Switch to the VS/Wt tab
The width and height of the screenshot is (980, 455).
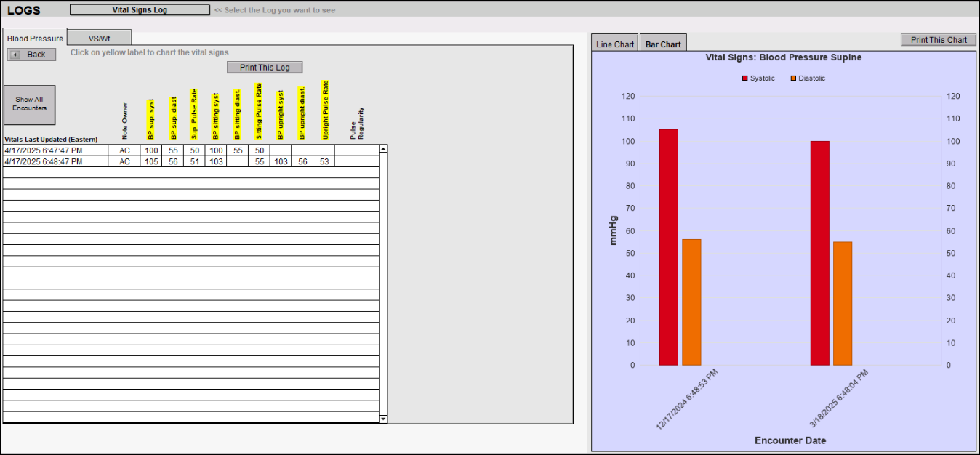(x=100, y=39)
